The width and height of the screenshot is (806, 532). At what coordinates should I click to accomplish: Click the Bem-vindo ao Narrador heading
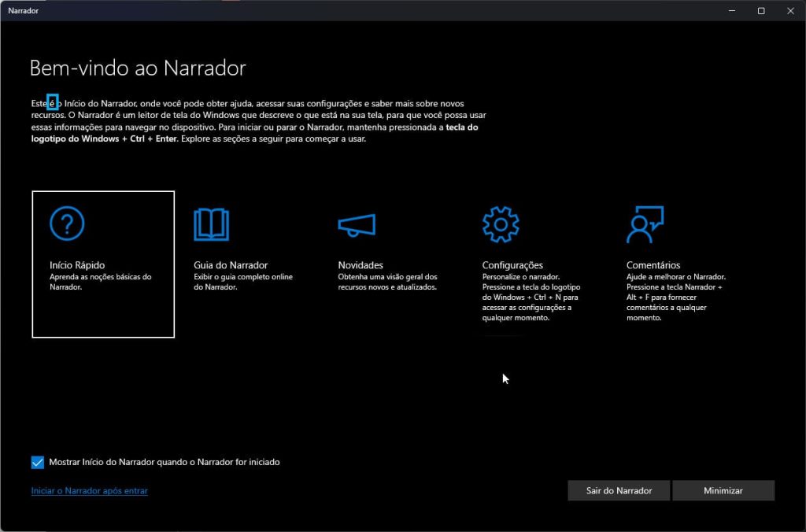point(138,68)
